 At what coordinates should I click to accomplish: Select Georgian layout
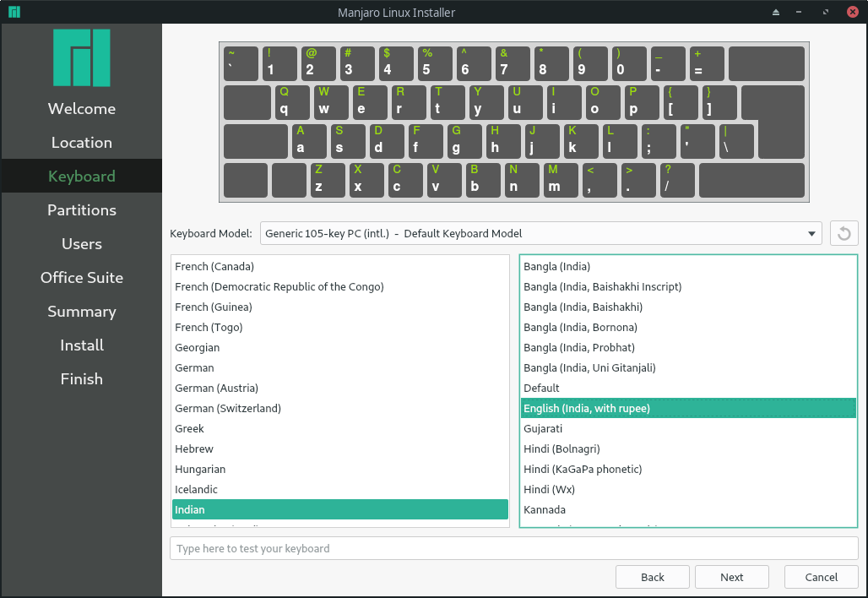pos(340,348)
